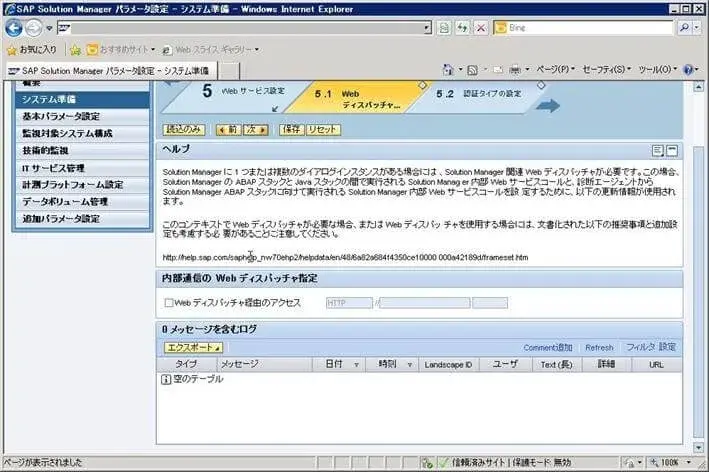709x472 pixels.
Task: Open the セーフティ(S) menu
Action: click(x=606, y=70)
